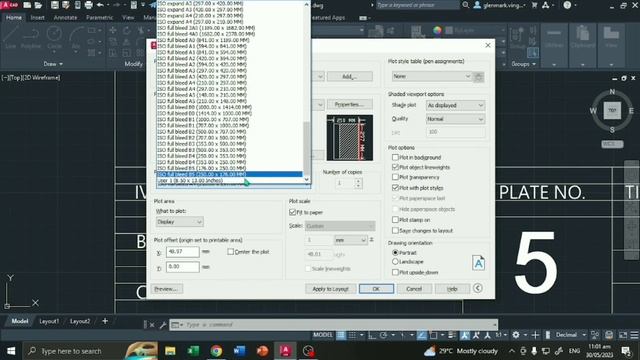
Task: Switch to the Layout1 tab
Action: click(x=49, y=321)
